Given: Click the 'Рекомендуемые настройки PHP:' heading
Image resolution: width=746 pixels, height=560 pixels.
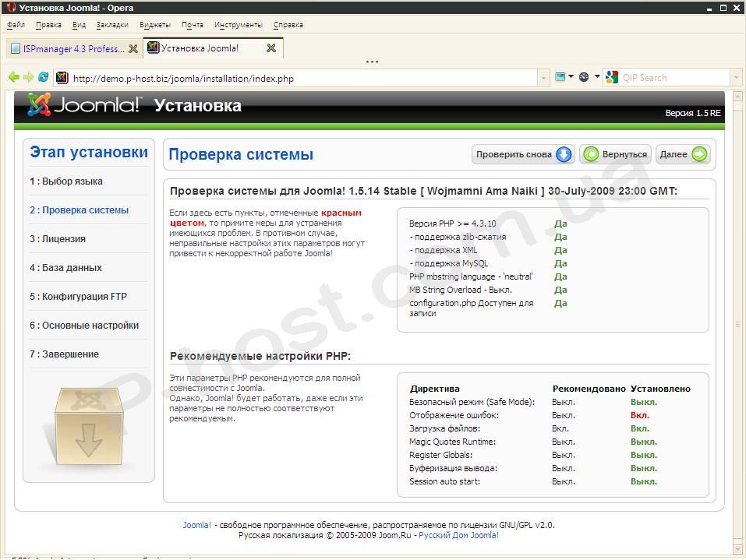Looking at the screenshot, I should tap(260, 356).
